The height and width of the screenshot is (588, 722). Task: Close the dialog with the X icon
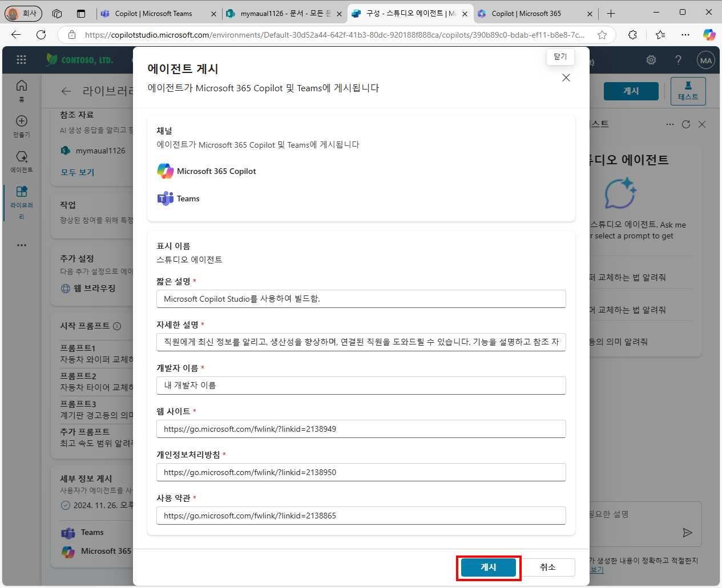(x=566, y=78)
